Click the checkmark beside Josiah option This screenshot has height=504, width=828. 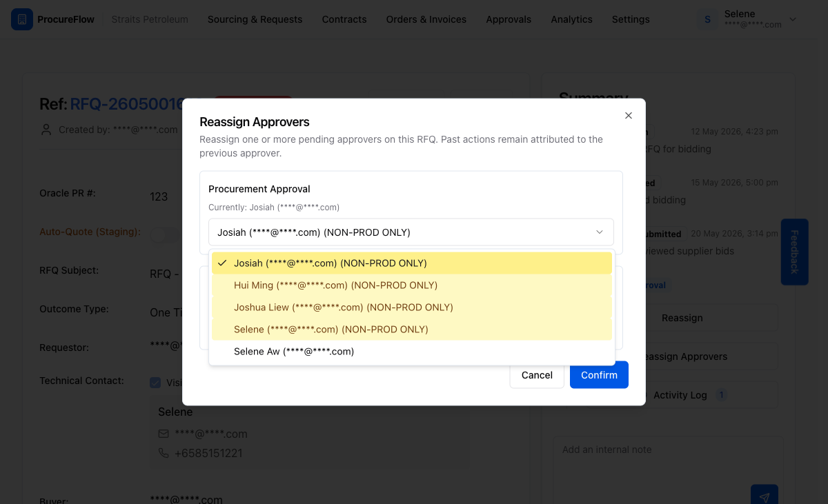[222, 263]
